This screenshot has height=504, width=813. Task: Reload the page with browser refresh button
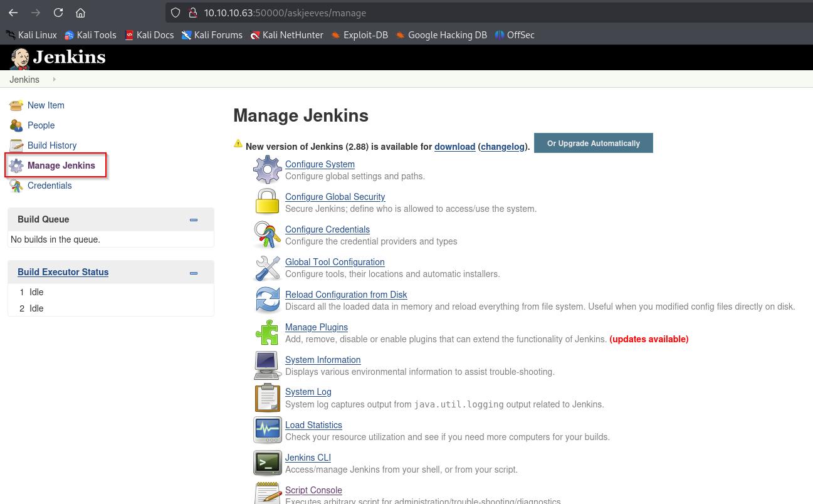pos(58,13)
